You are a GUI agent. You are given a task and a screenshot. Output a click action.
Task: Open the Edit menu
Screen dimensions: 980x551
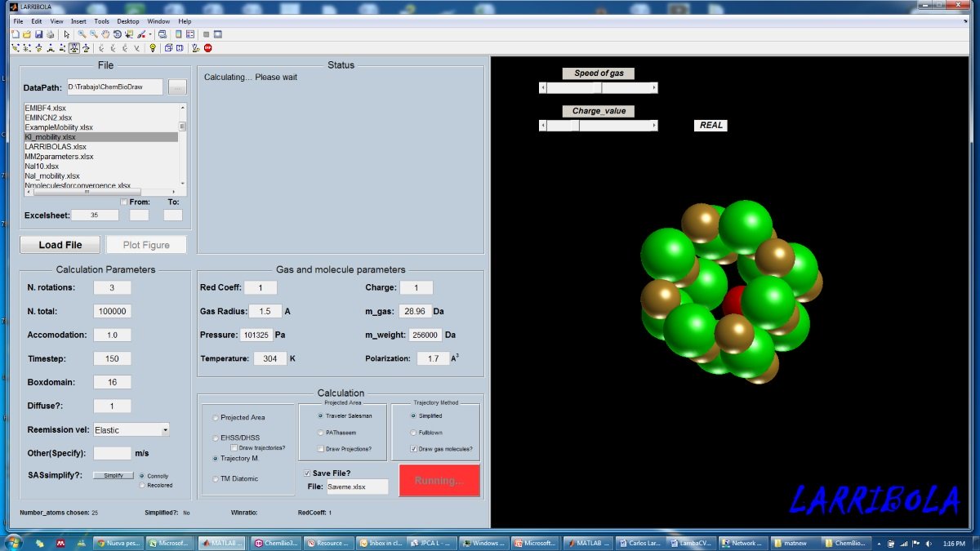point(37,21)
